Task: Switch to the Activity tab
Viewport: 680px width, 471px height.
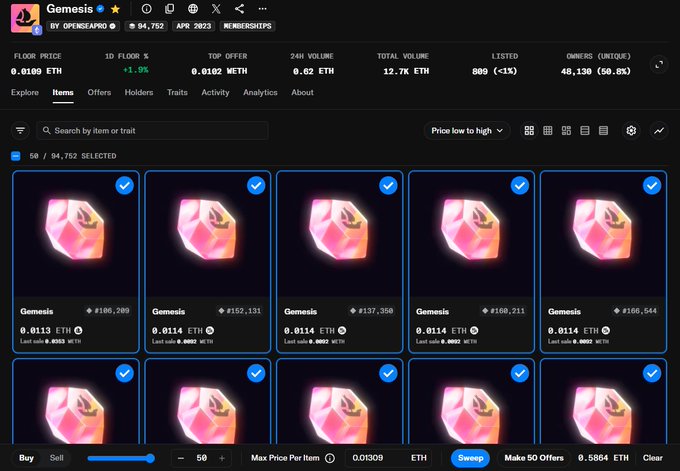Action: (215, 92)
